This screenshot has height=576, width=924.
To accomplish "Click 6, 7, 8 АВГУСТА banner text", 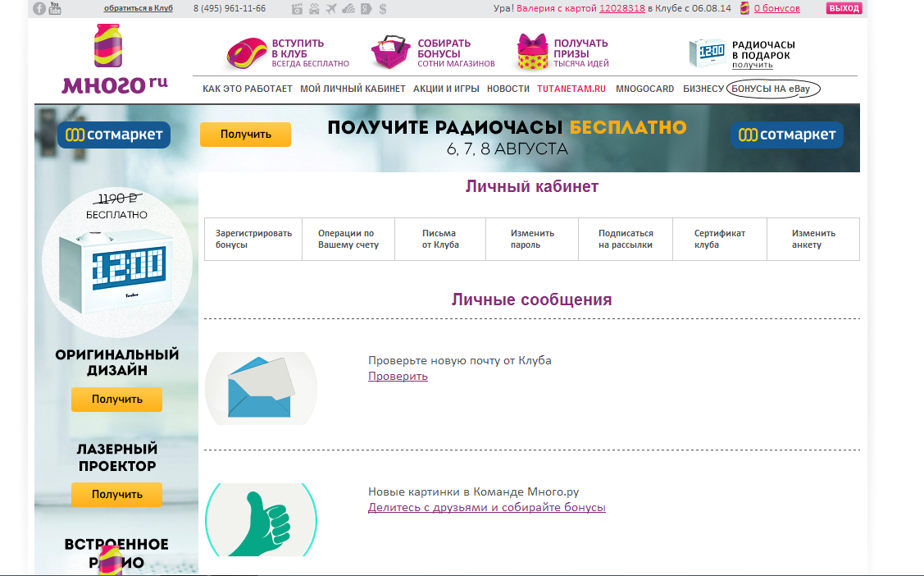I will [507, 149].
